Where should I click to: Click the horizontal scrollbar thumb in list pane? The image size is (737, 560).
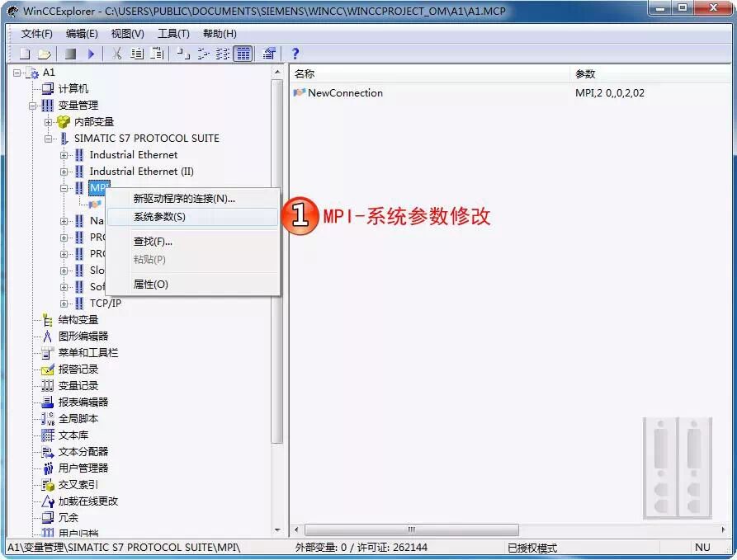(x=411, y=530)
